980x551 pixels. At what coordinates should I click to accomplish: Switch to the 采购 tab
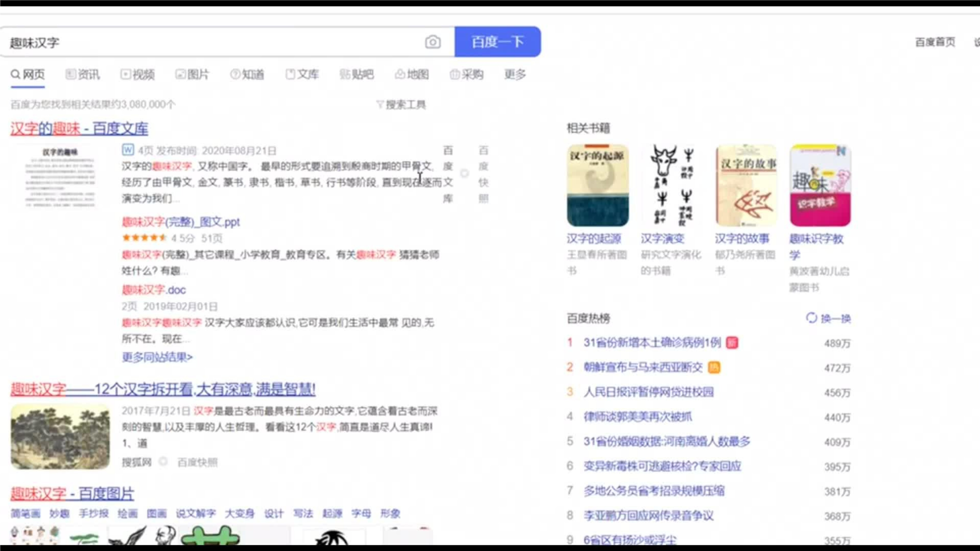pos(466,74)
